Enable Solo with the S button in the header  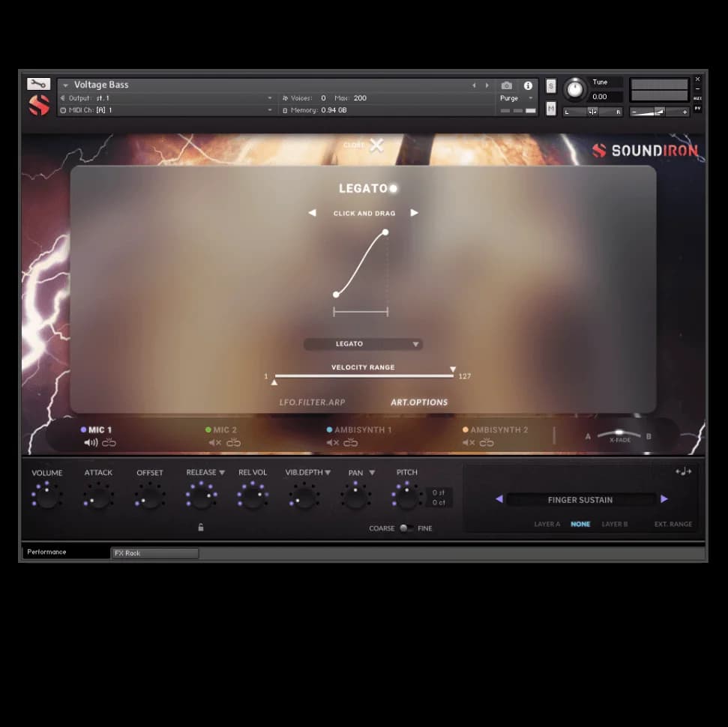coord(550,86)
